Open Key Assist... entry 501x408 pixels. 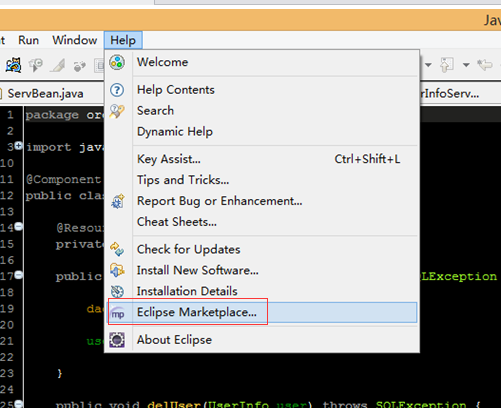262,159
